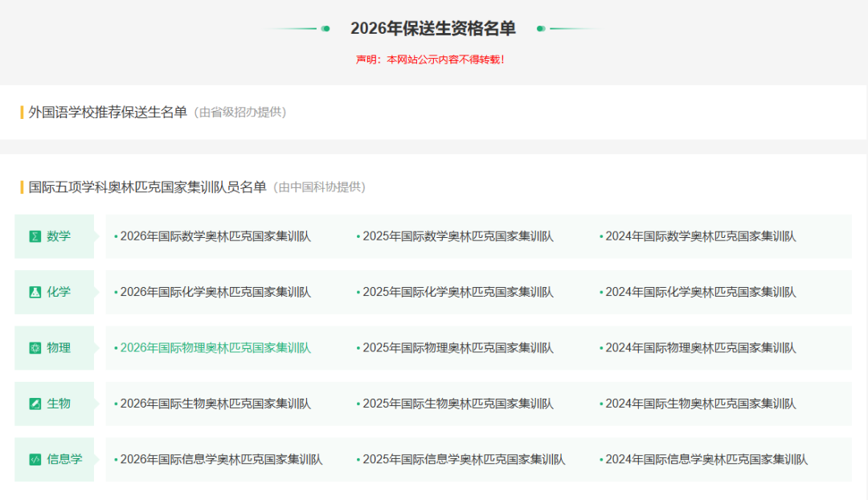Open 2026年国际数学奥林匹克国家集训队 list
The image size is (868, 500).
click(215, 236)
